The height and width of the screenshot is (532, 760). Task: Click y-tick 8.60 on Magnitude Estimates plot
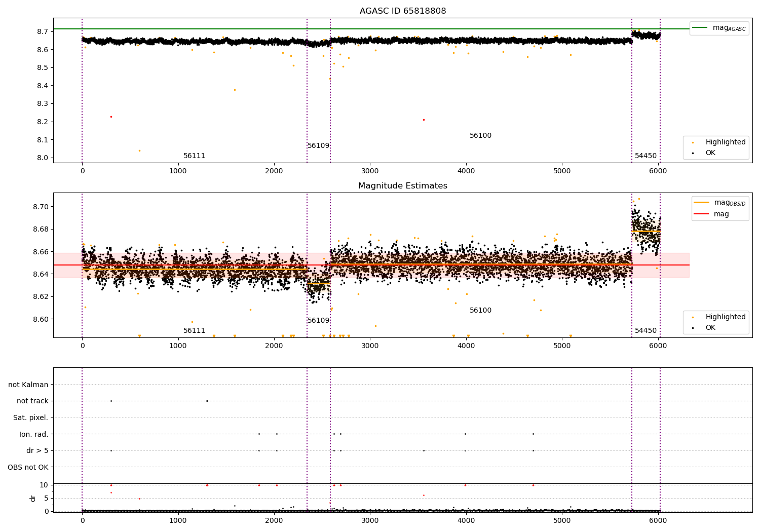point(41,319)
